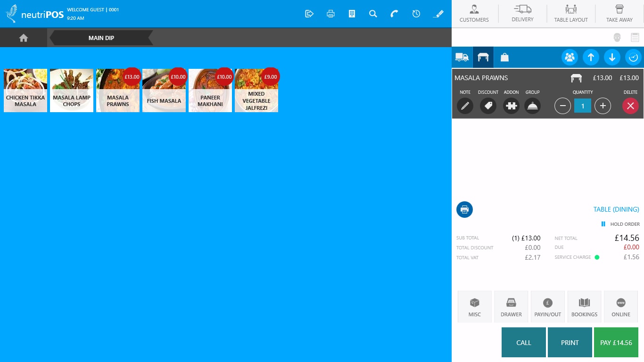
Task: Switch to the delivery truck tab
Action: coord(462,58)
